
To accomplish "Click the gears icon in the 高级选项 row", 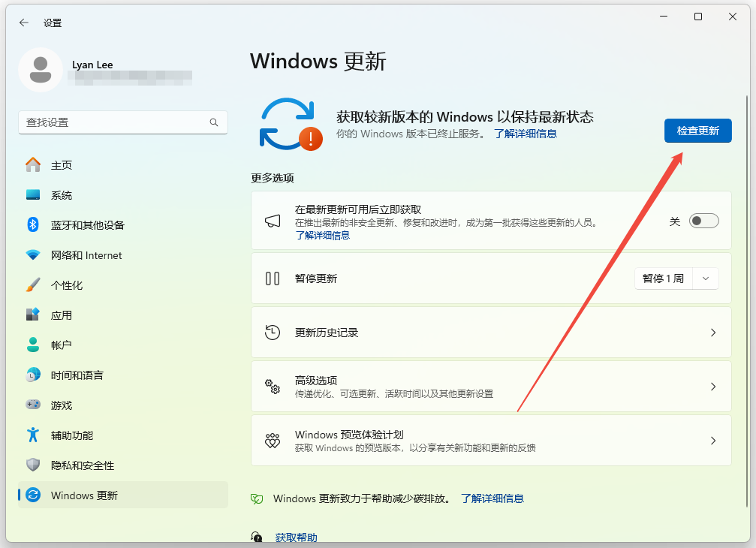I will pos(273,387).
